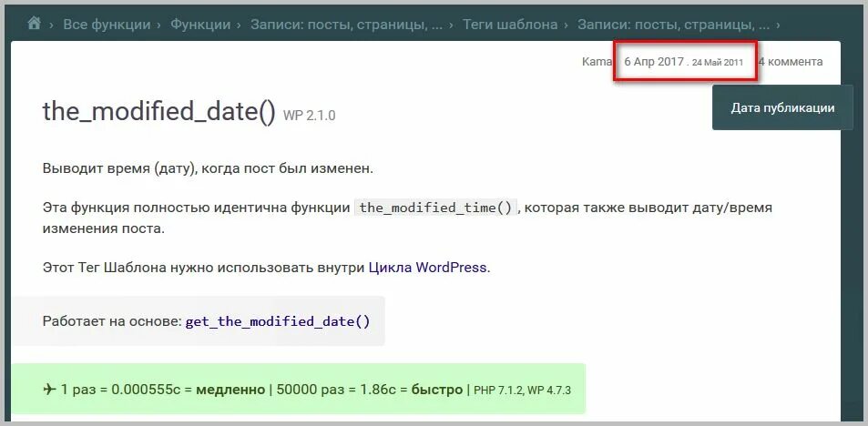
Task: Select the "Выводит время (дату)" description sentence
Action: click(x=209, y=168)
